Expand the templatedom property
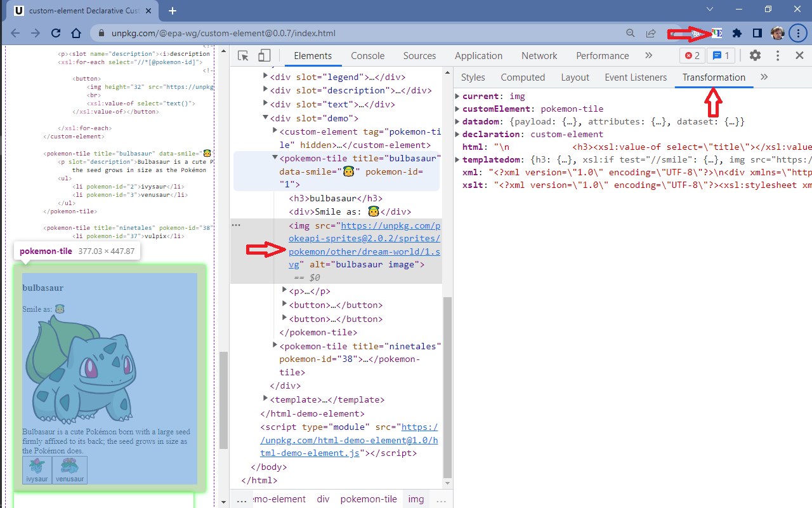Viewport: 812px width, 508px height. click(x=457, y=159)
